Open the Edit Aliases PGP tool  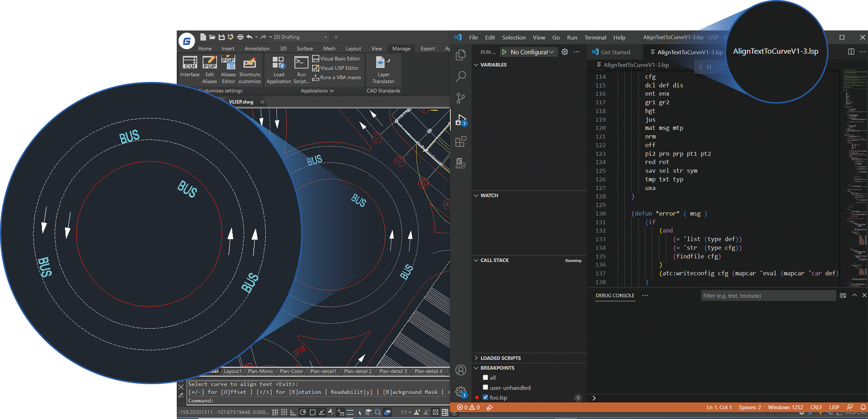[210, 70]
